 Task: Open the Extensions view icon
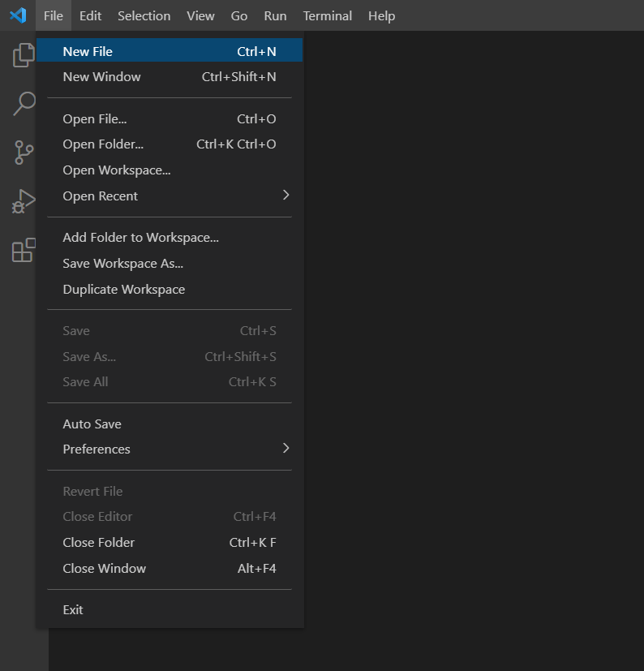coord(24,250)
